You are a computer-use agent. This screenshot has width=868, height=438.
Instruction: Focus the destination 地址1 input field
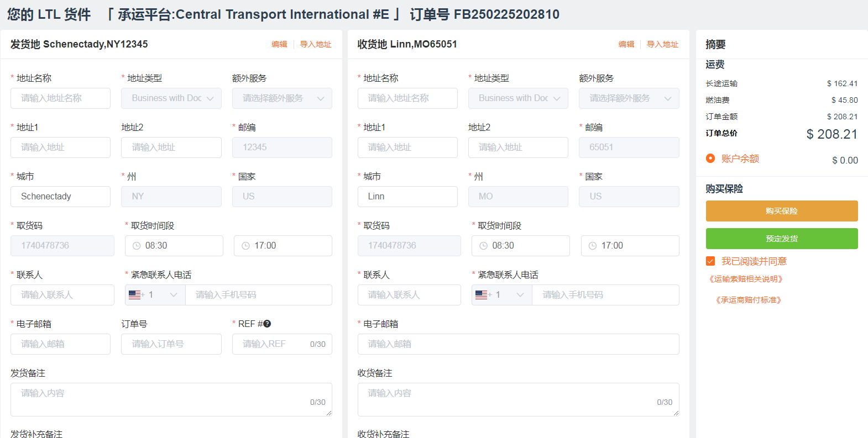click(x=407, y=147)
